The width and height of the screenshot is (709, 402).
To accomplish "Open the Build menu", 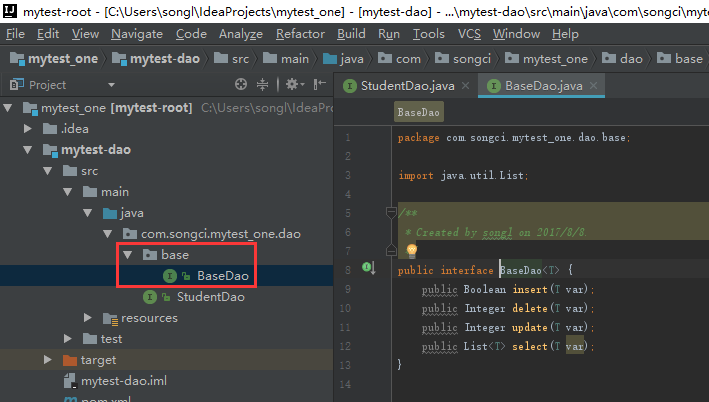I will tap(351, 34).
